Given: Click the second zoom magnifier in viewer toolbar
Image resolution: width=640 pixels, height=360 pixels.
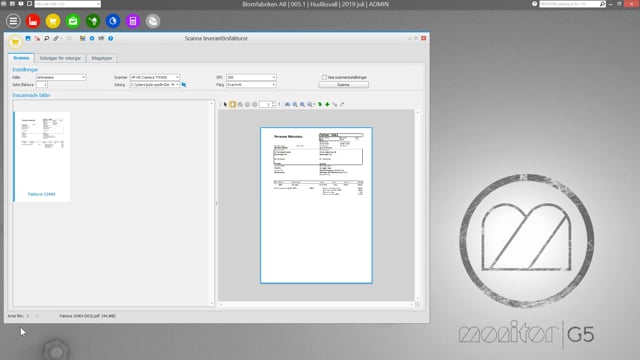Looking at the screenshot, I should pos(302,104).
